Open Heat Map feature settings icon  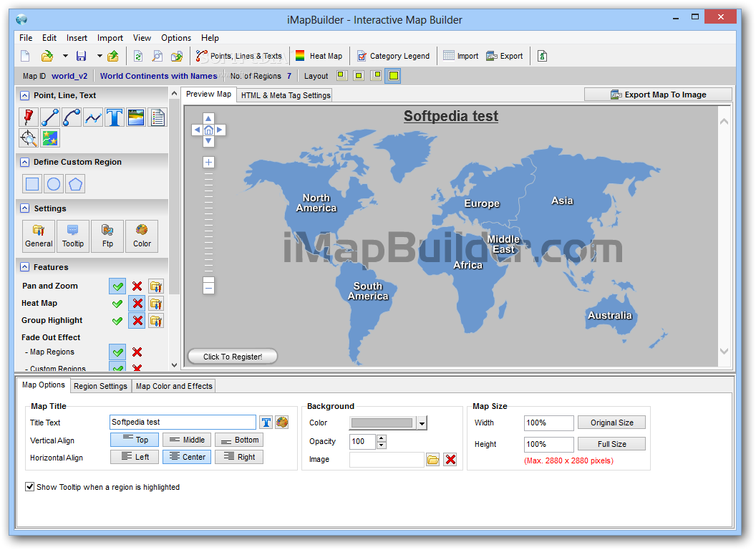click(x=156, y=304)
